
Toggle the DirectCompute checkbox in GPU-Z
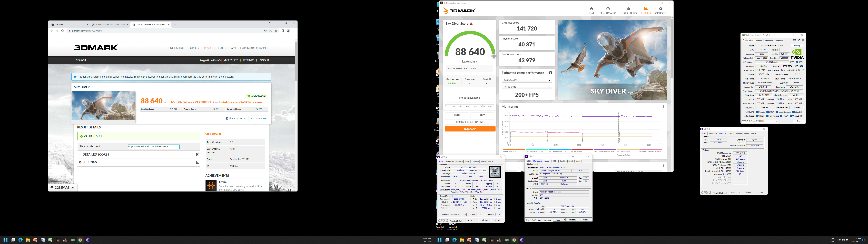(x=777, y=112)
